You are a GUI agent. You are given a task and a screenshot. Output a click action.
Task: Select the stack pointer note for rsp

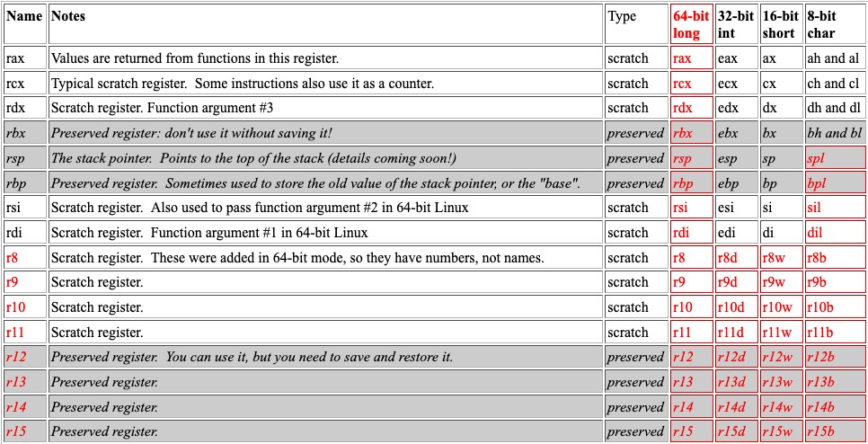click(x=253, y=159)
